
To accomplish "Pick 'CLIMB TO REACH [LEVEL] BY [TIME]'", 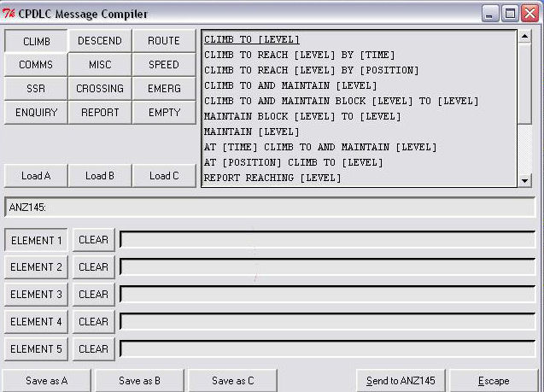I will pyautogui.click(x=299, y=55).
